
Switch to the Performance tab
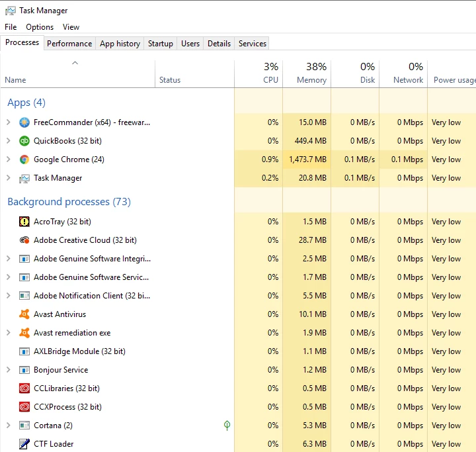click(69, 44)
